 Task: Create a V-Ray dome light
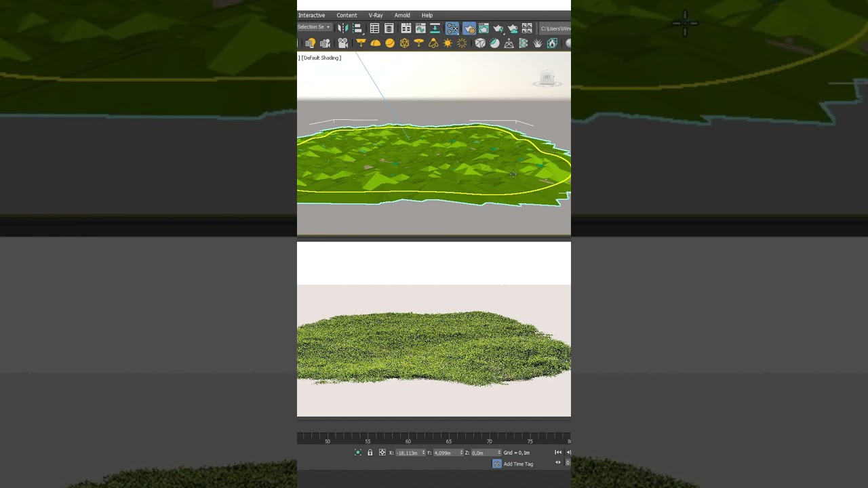tap(376, 43)
